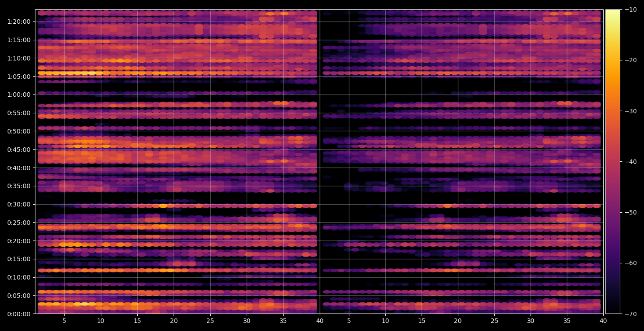Image resolution: width=644 pixels, height=331 pixels.
Task: Pick the 1:10:00 label on the time axis
Action: click(x=19, y=58)
